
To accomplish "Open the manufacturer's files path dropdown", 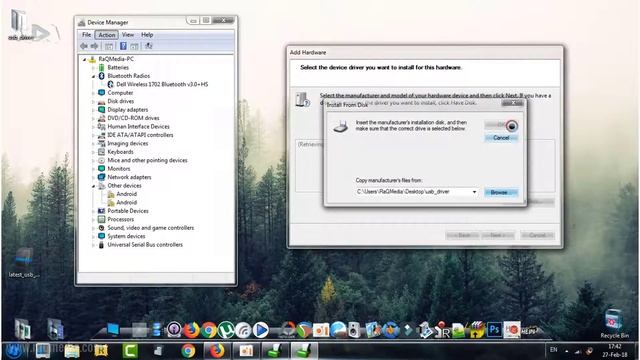I will coord(474,192).
